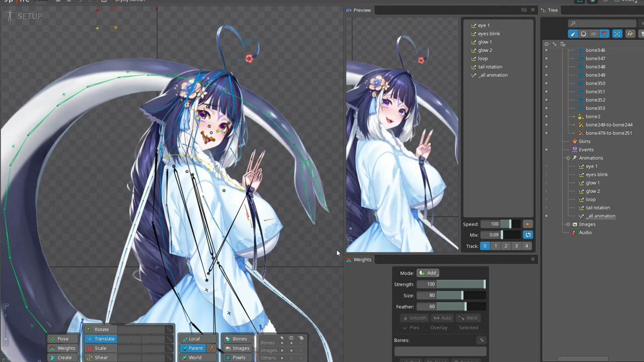Toggle the red funnel filter in Tree
Image resolution: width=644 pixels, height=362 pixels.
(604, 34)
